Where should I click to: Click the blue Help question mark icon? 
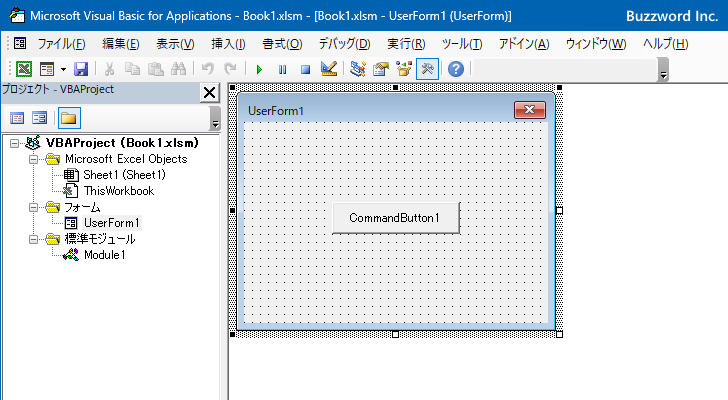[x=456, y=69]
